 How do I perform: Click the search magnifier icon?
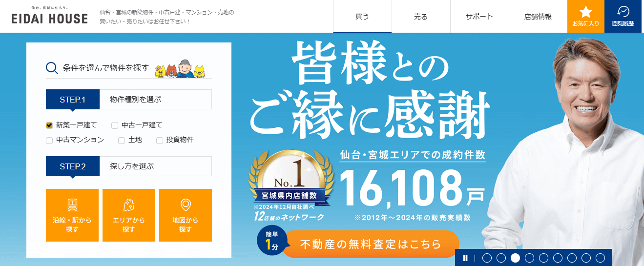52,68
